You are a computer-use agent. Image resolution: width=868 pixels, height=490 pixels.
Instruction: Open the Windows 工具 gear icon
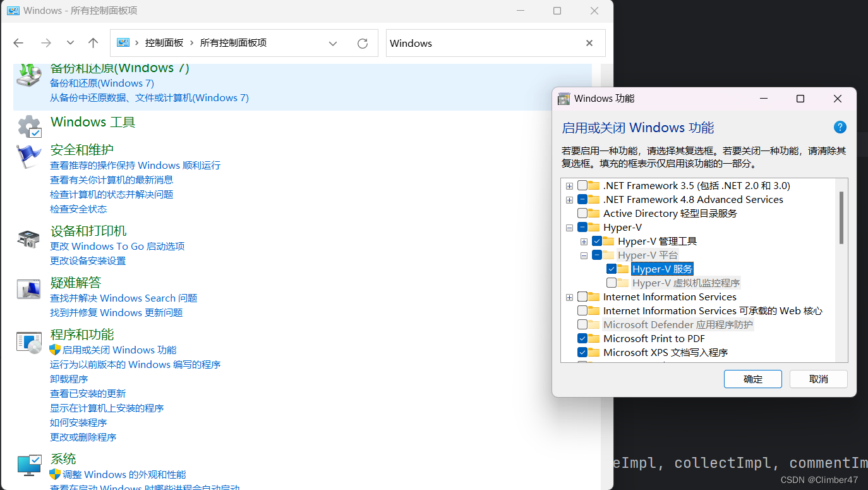click(29, 126)
